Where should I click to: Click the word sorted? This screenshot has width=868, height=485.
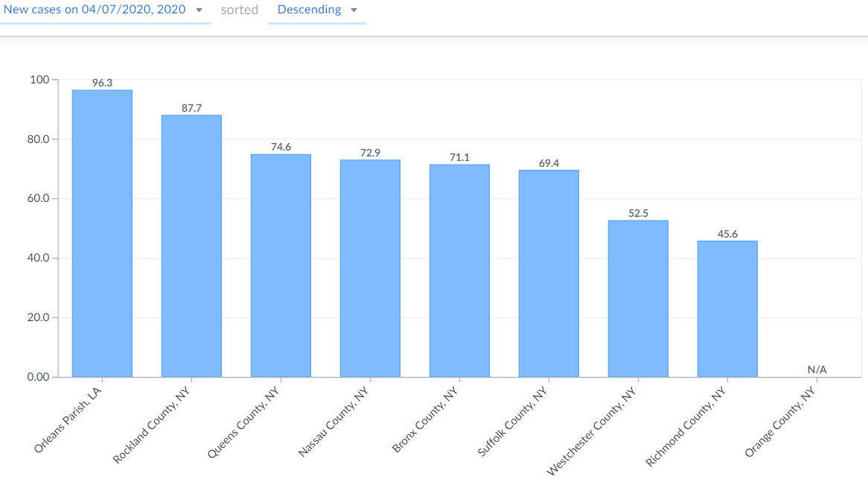240,10
